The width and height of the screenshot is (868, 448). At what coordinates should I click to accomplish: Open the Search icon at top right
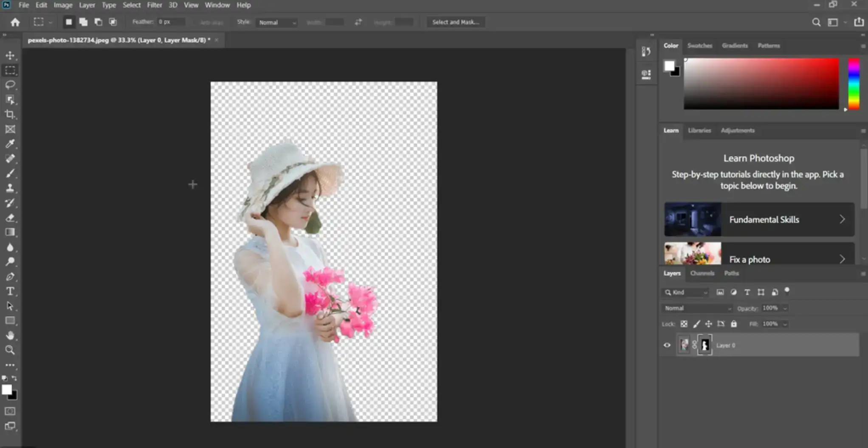(x=816, y=22)
